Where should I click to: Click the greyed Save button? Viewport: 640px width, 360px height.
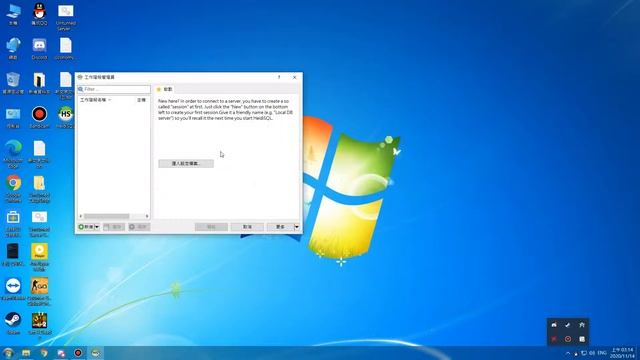[x=114, y=227]
